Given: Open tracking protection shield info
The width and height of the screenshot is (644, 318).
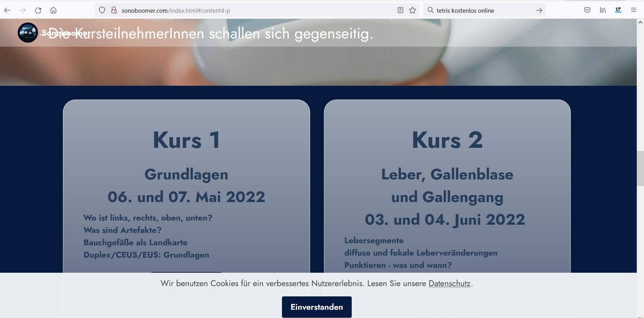Looking at the screenshot, I should pyautogui.click(x=102, y=10).
